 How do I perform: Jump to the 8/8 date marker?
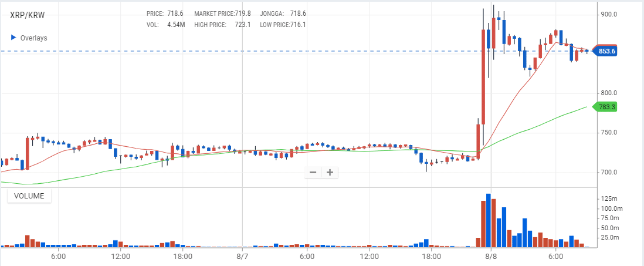491,257
